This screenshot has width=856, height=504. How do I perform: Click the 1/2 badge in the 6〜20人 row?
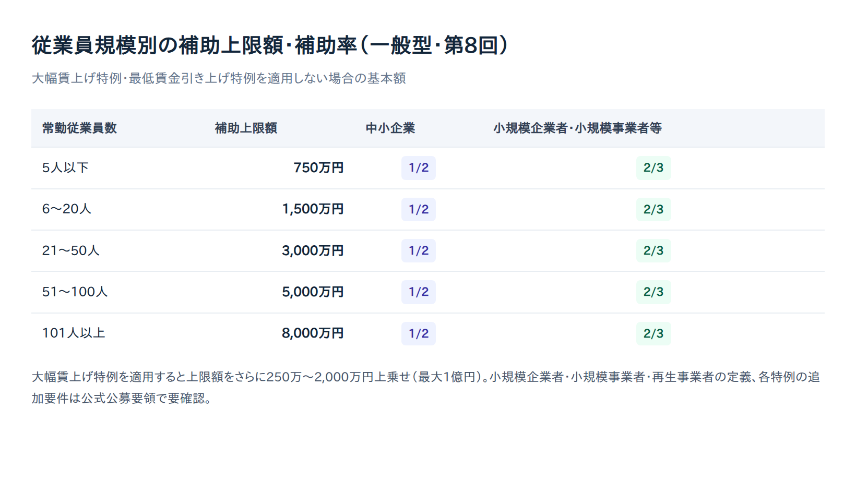[x=419, y=209]
